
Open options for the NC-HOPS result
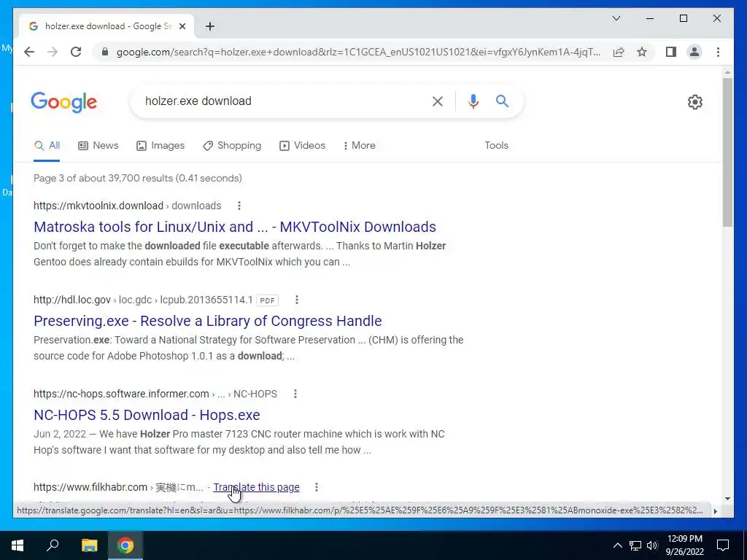point(295,394)
